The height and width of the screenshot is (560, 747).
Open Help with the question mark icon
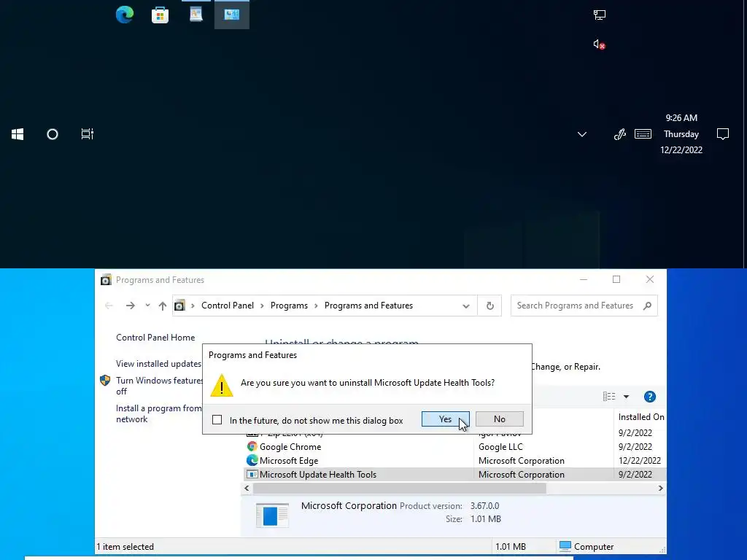[650, 397]
